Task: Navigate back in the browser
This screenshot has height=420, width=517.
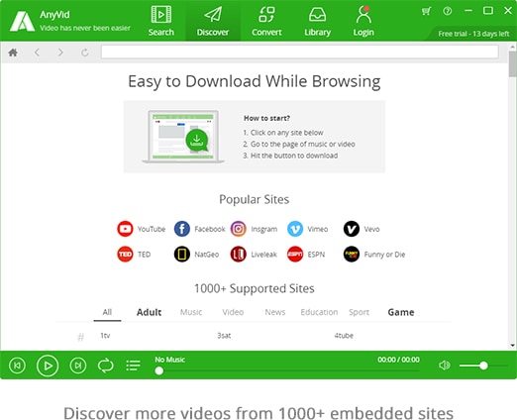Action: (37, 52)
